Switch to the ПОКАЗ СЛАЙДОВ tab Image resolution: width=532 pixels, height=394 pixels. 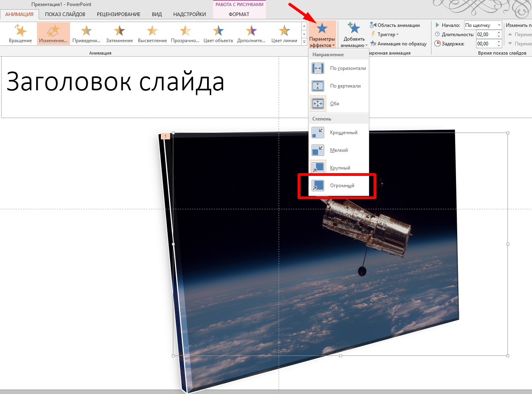(65, 14)
